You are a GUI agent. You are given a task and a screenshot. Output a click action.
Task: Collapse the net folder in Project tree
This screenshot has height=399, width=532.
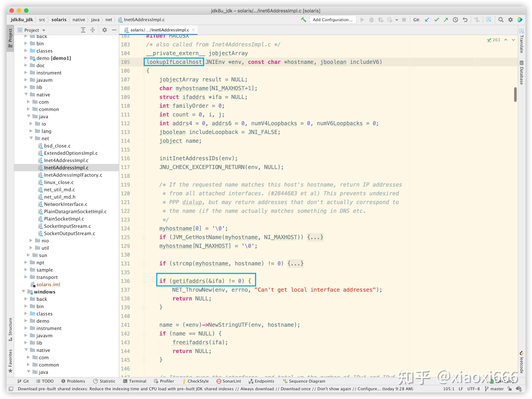31,138
